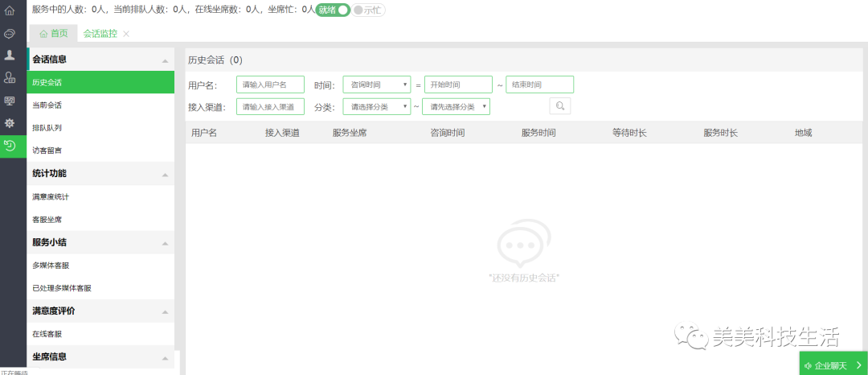The width and height of the screenshot is (868, 375).
Task: Click the 等待时长 column header
Action: click(x=629, y=133)
